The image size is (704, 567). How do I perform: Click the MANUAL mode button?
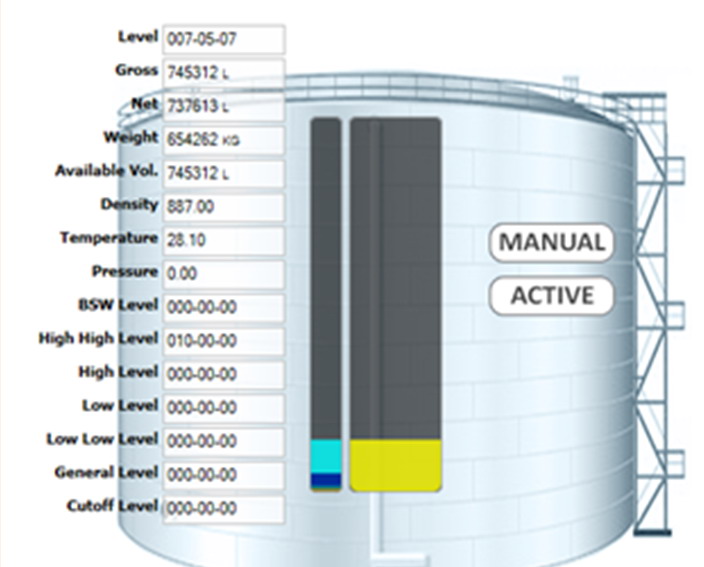(x=551, y=243)
